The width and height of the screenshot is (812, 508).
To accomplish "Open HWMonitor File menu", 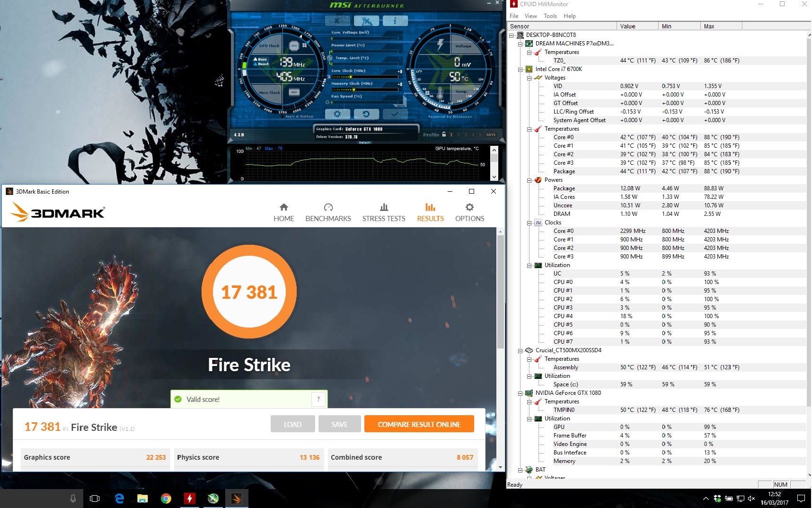I will point(514,16).
